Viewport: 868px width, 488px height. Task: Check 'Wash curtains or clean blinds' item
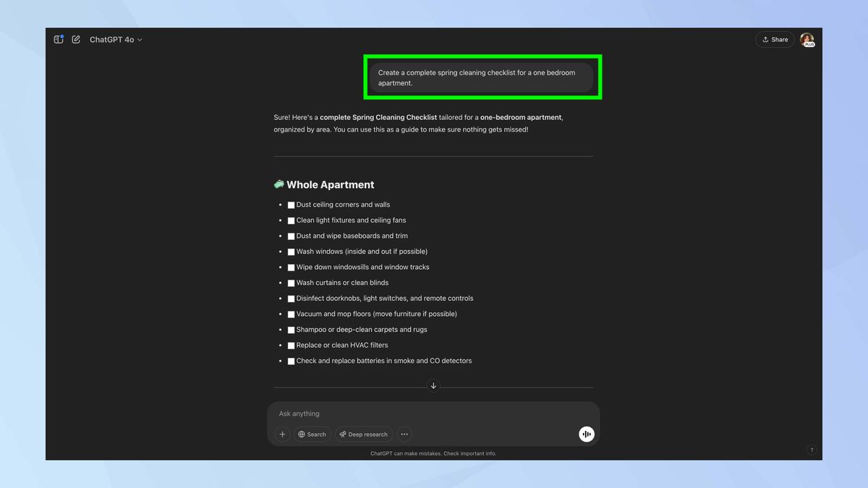coord(291,283)
